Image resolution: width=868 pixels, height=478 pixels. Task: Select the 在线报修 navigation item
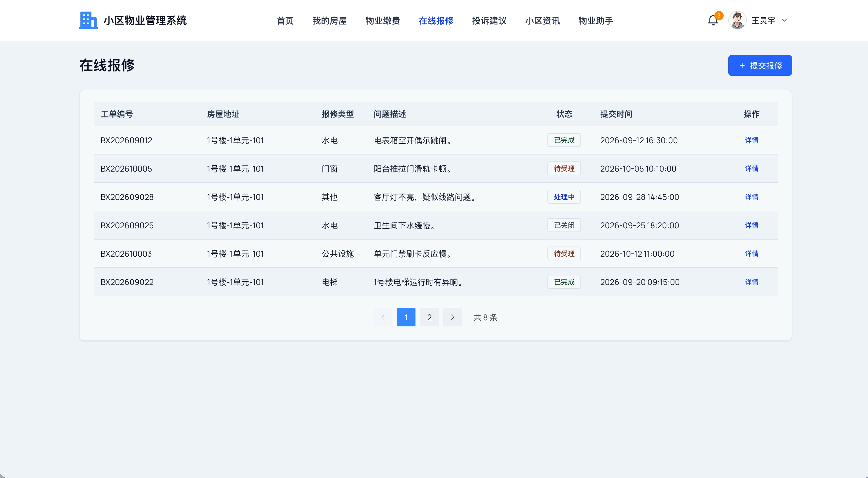[x=436, y=21]
